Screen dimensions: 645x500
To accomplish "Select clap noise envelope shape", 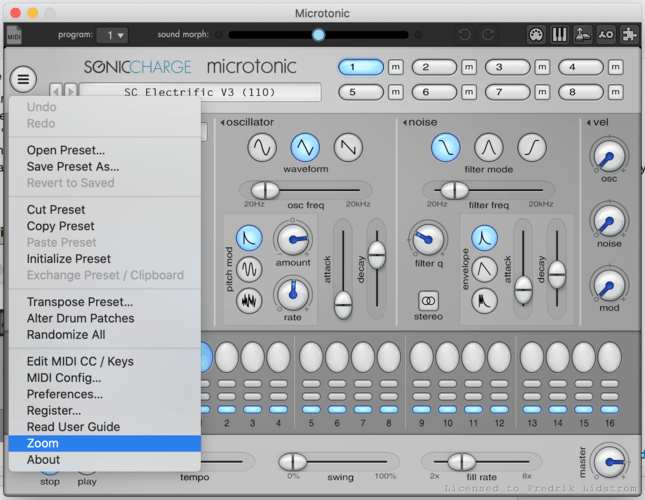I will (485, 301).
